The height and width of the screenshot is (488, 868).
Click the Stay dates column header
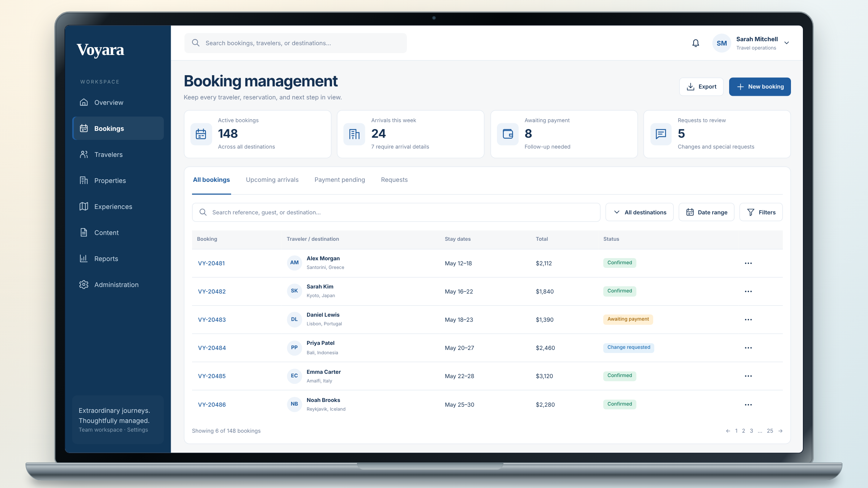[458, 239]
